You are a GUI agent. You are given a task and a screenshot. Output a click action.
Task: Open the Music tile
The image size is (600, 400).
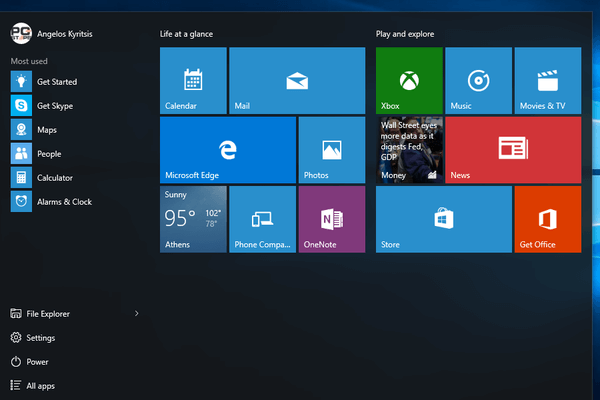[x=478, y=80]
